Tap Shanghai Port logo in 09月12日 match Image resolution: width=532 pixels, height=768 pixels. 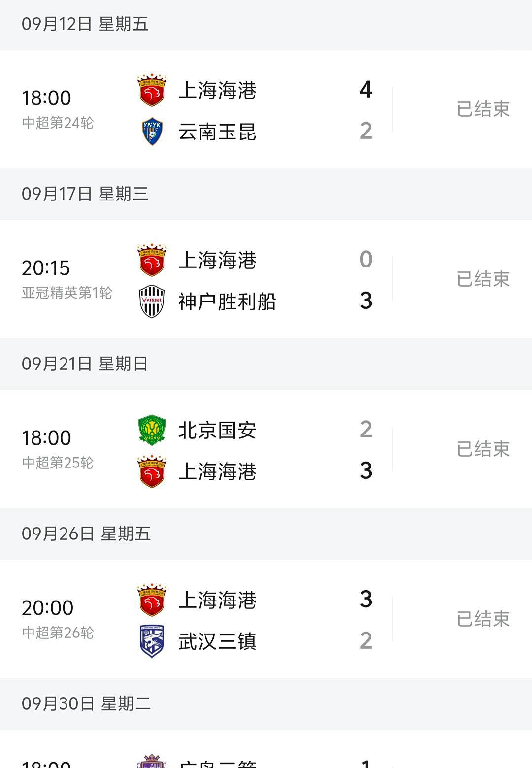point(152,91)
